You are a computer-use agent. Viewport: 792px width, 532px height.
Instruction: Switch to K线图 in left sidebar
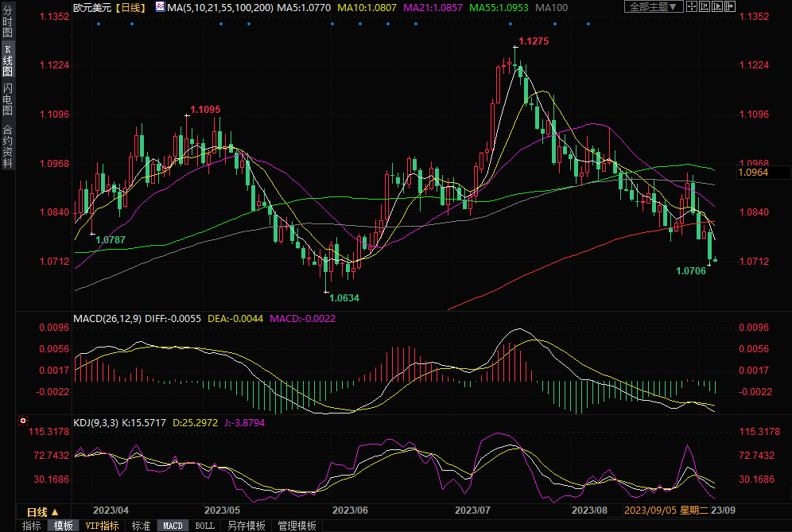[8, 60]
